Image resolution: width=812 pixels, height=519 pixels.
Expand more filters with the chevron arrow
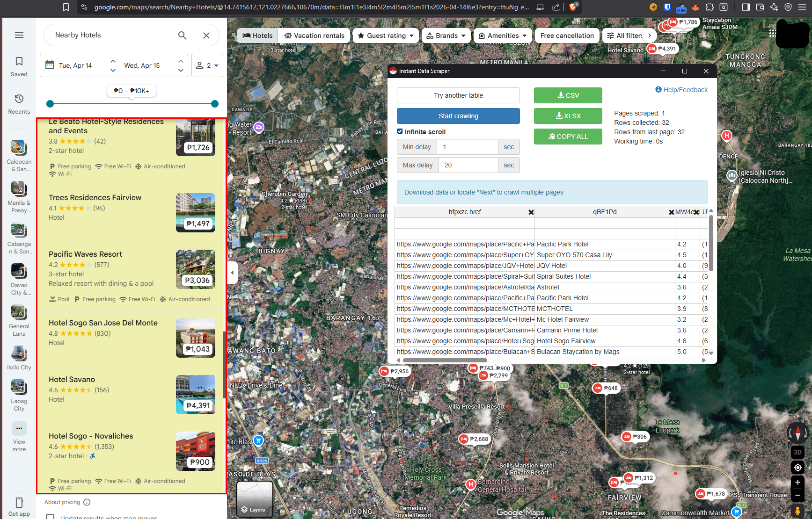[x=650, y=35]
